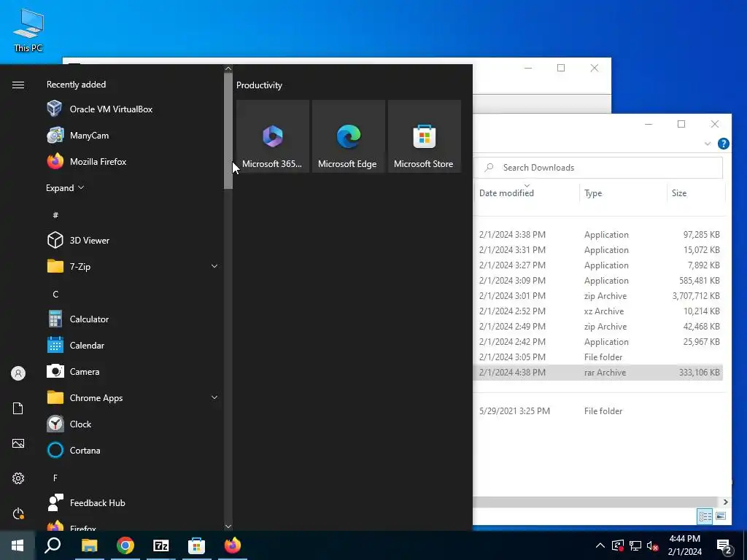Expand the Recently added list
The width and height of the screenshot is (747, 560).
65,187
